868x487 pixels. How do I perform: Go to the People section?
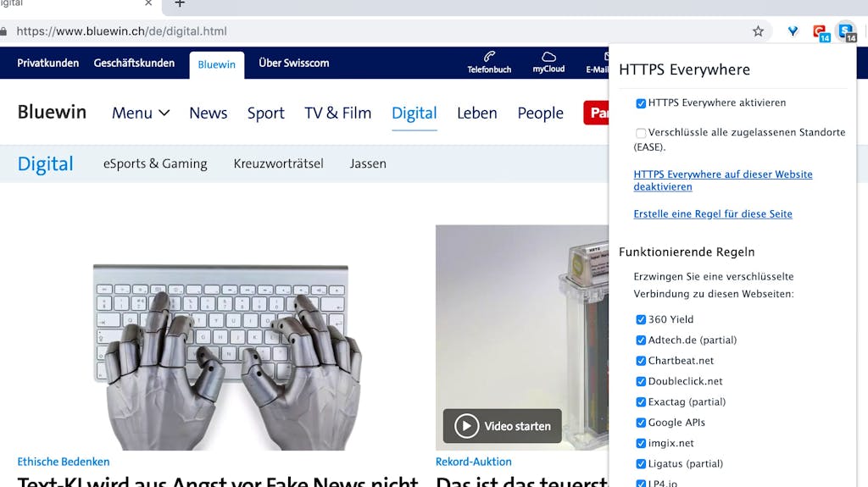[540, 113]
